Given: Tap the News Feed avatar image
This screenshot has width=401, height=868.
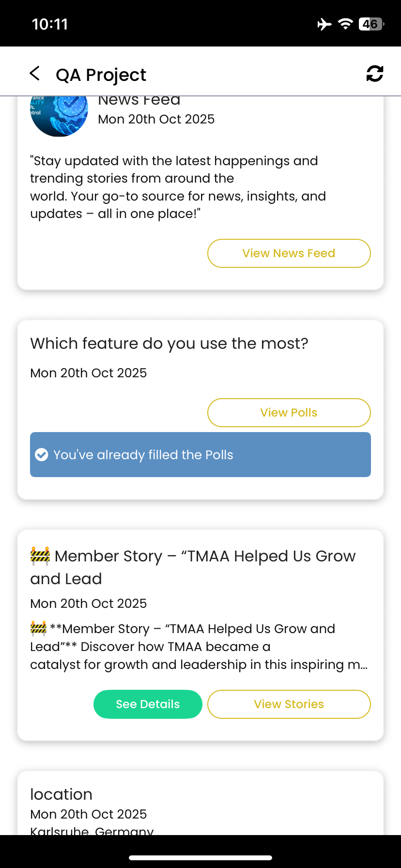Looking at the screenshot, I should 59,116.
